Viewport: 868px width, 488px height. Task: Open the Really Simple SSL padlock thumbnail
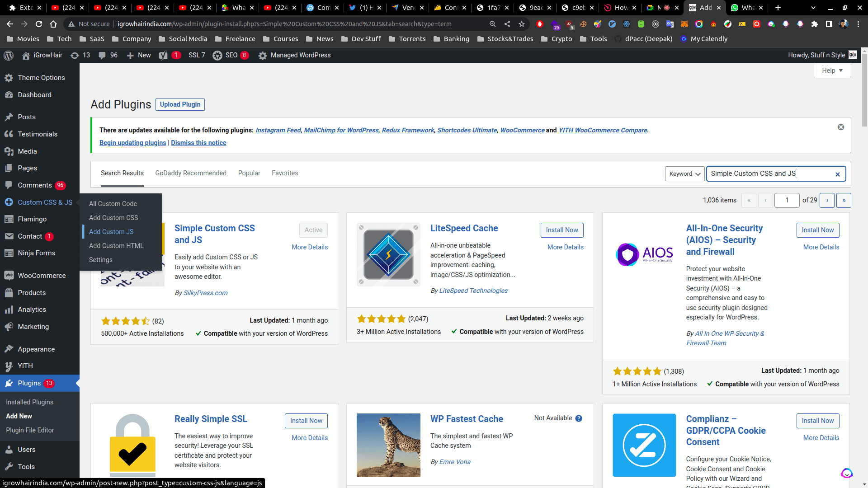pos(132,445)
